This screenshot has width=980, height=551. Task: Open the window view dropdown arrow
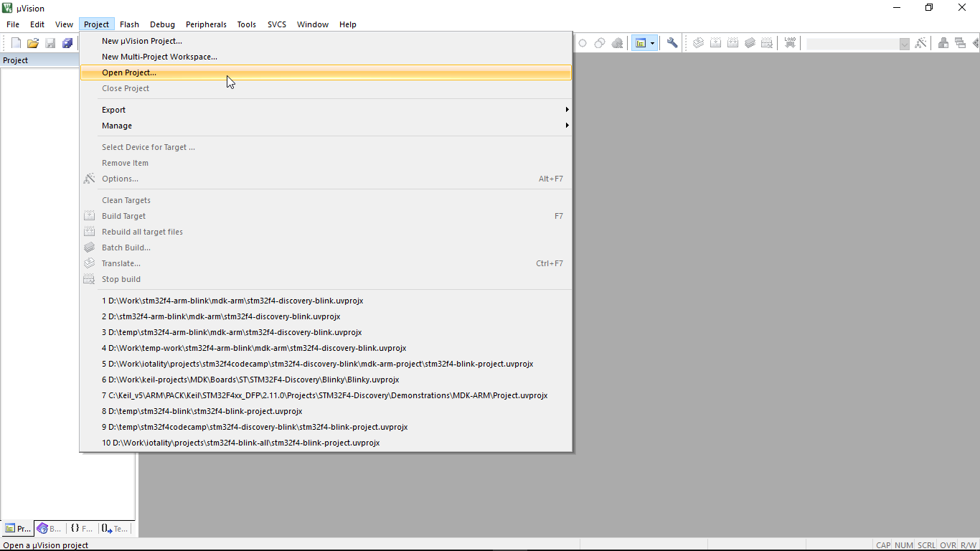(x=652, y=43)
